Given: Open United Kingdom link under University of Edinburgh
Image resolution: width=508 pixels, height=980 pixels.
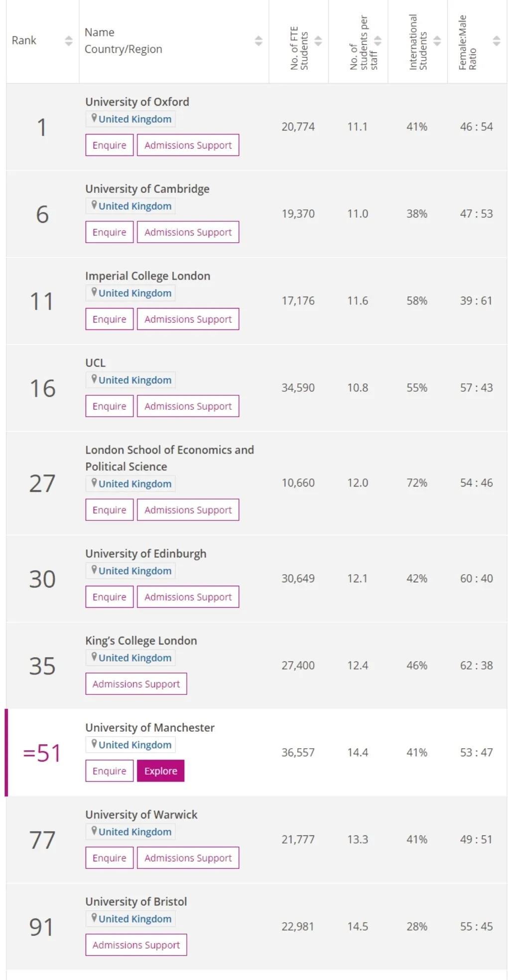Looking at the screenshot, I should pyautogui.click(x=135, y=571).
